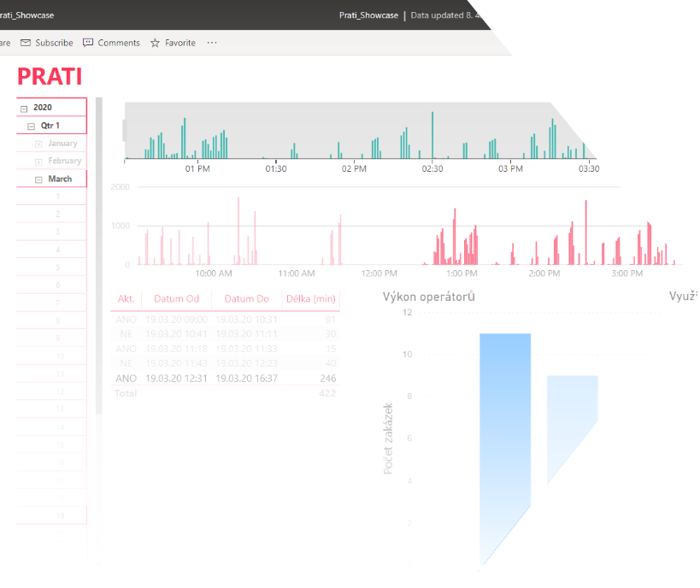700x588 pixels.
Task: Grab the timeline chart left range handle
Action: [125, 131]
